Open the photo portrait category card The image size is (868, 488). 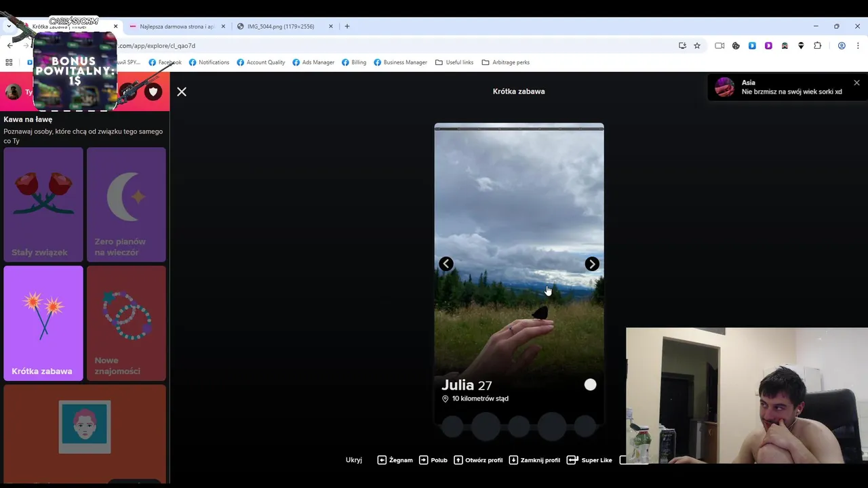point(85,434)
